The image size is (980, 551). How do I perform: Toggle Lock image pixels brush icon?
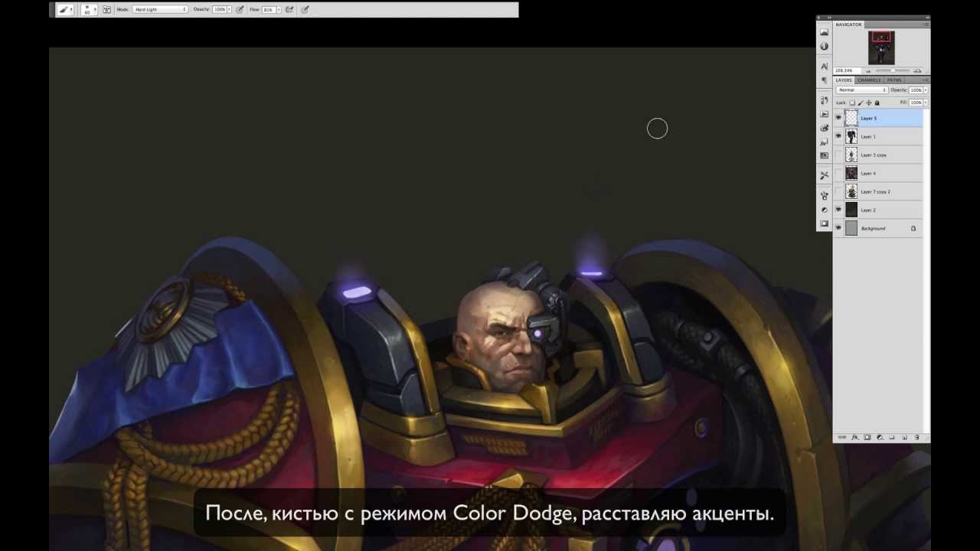pyautogui.click(x=861, y=103)
